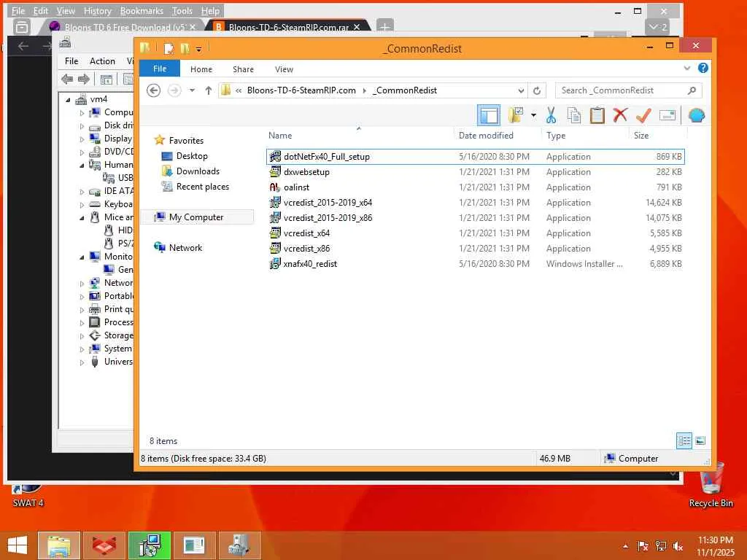Click the Rename toolbar icon
Screen dimensions: 747x560
click(667, 115)
